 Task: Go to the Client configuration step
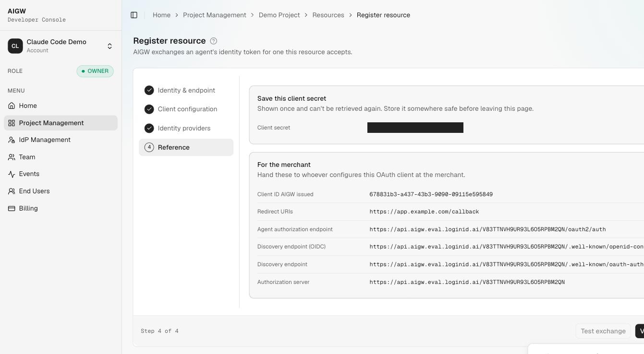186,109
